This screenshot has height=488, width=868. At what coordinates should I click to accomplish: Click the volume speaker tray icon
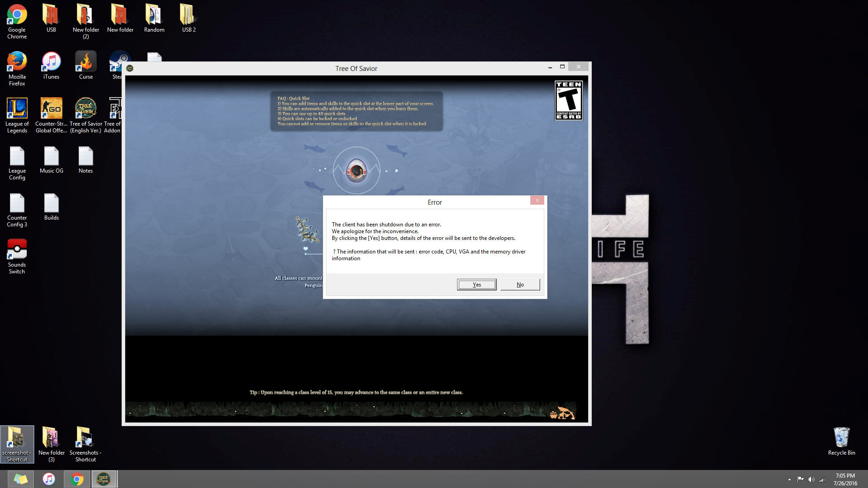[x=811, y=479]
